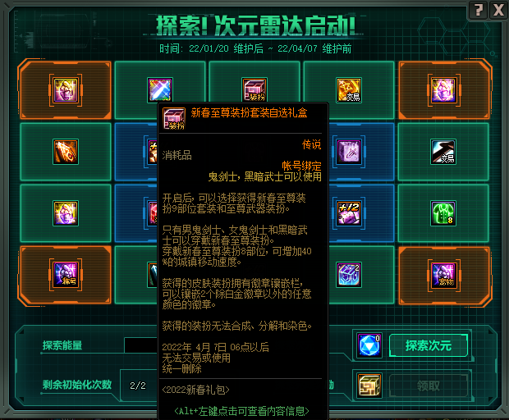Viewport: 509px width, 420px height.
Task: Select the purple dice box icon
Action: [349, 152]
